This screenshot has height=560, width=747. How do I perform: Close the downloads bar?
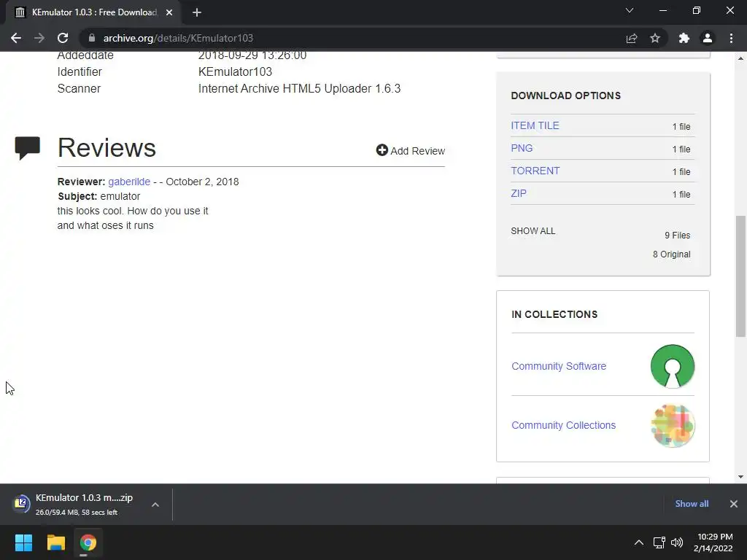pos(734,503)
